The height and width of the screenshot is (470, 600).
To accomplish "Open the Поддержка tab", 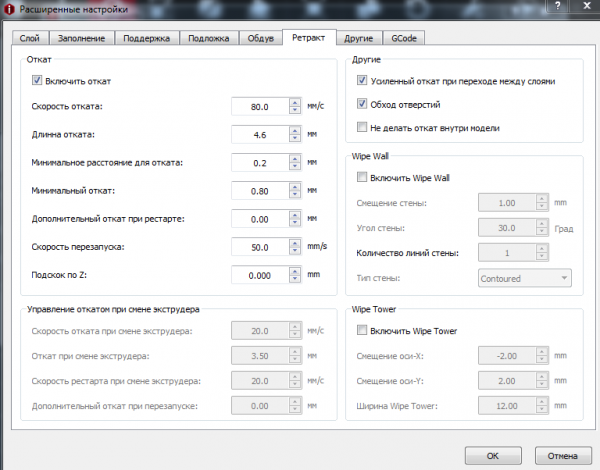I will [147, 38].
